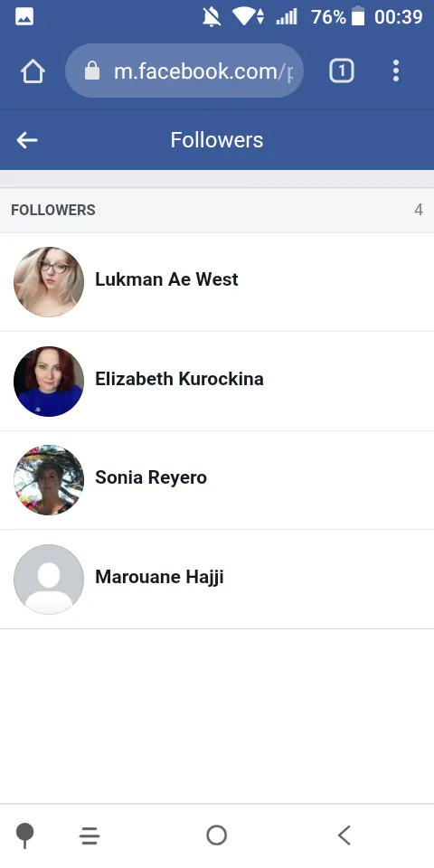434x868 pixels.
Task: Tap Marouane Hajji default avatar
Action: click(49, 579)
